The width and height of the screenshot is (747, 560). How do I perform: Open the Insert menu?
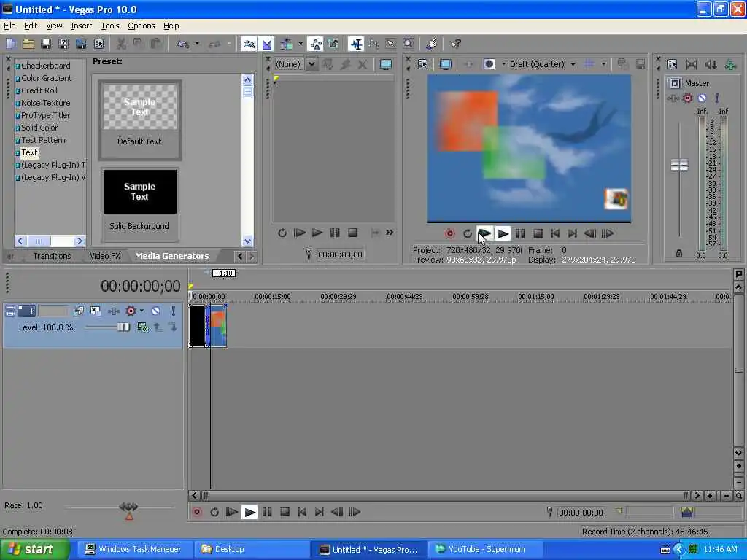coord(82,26)
